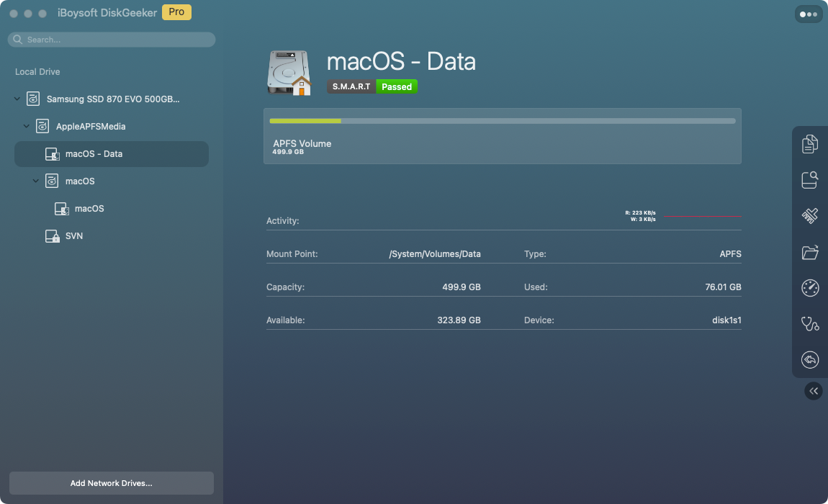The height and width of the screenshot is (504, 828).
Task: Collapse the AppleAPFSMedia tree node
Action: coord(27,126)
